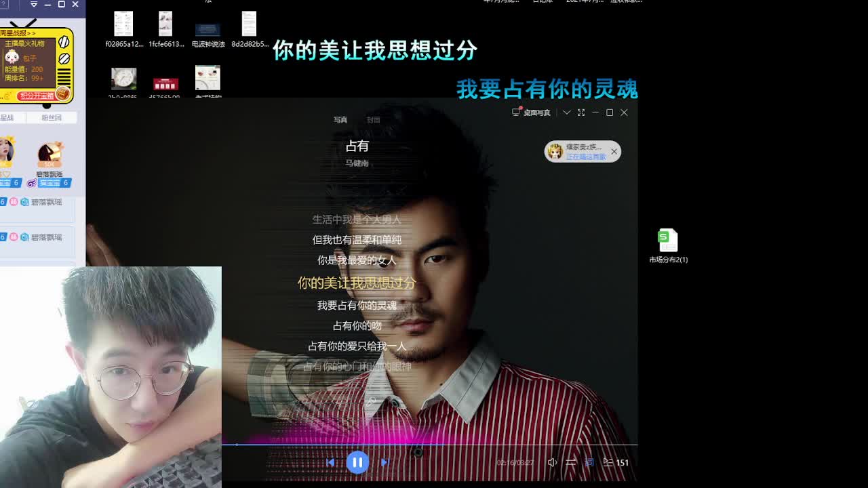Click the desktop lyric line 我要占有你的灵魂
This screenshot has height=488, width=868.
click(547, 89)
